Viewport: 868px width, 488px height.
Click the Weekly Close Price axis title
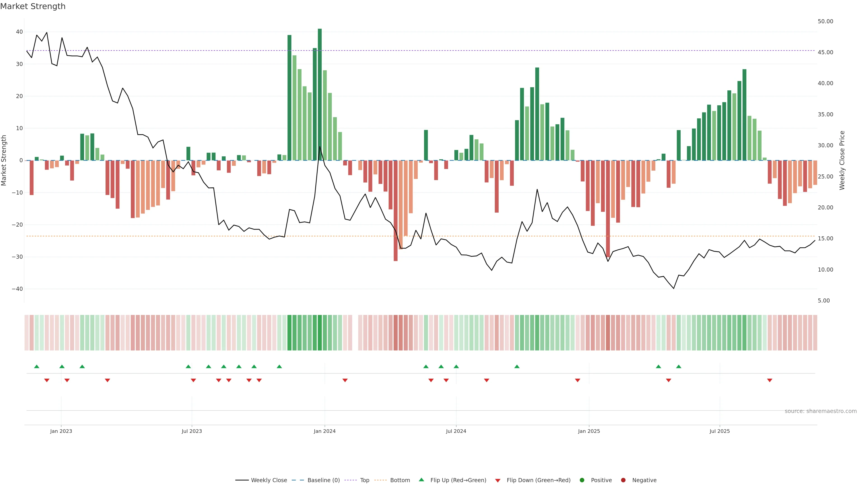point(842,160)
